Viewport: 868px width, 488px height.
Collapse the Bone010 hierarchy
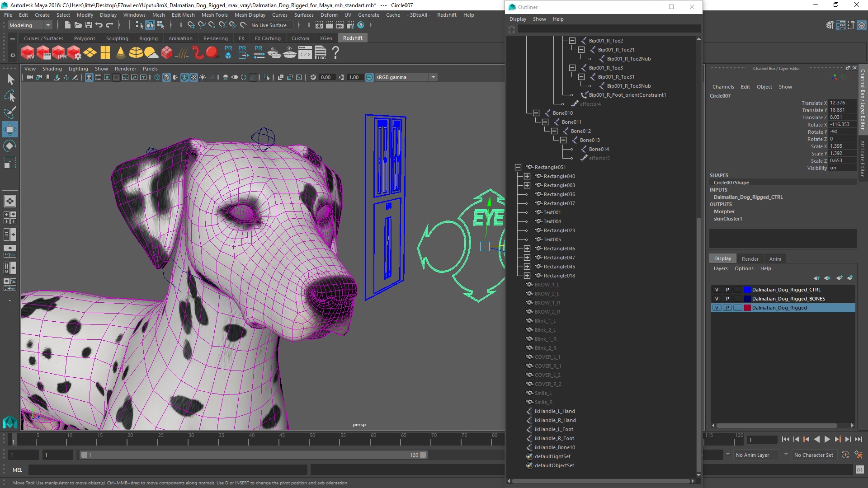click(x=536, y=113)
